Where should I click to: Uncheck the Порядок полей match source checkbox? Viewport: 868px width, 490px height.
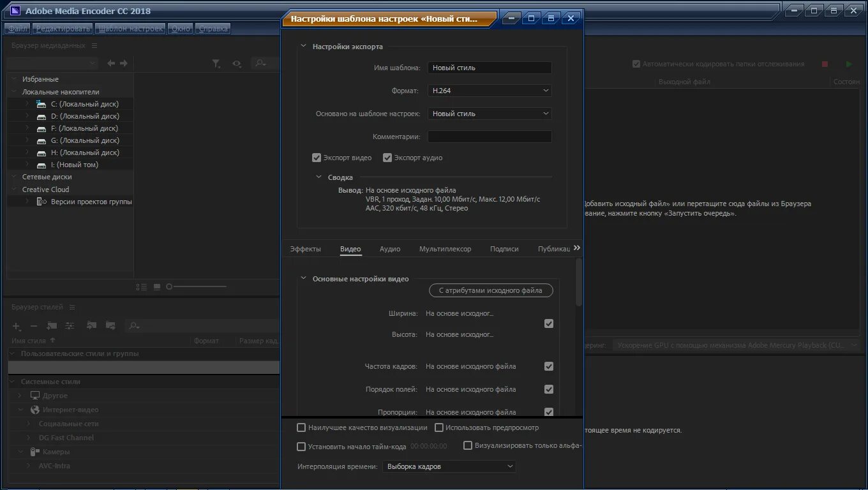(549, 389)
